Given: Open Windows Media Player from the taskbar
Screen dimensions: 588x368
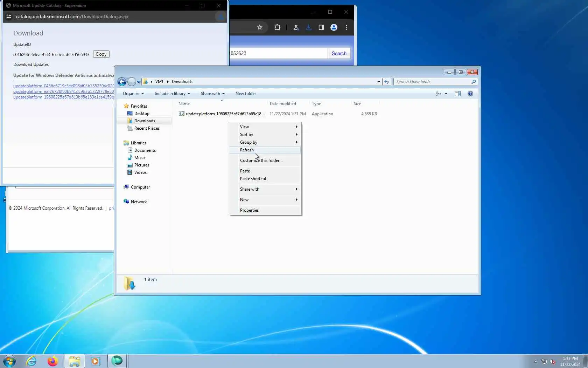Looking at the screenshot, I should coord(96,361).
